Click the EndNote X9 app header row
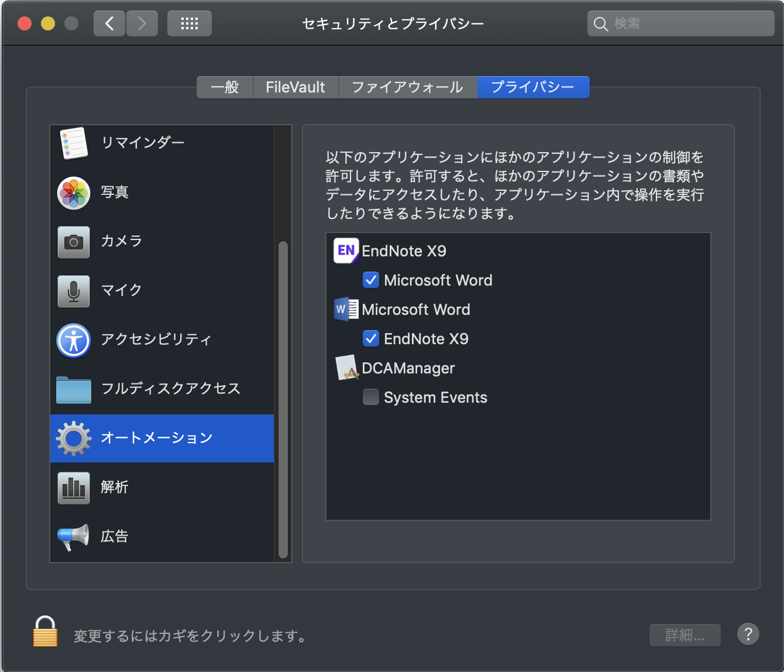This screenshot has height=672, width=784. coord(518,251)
